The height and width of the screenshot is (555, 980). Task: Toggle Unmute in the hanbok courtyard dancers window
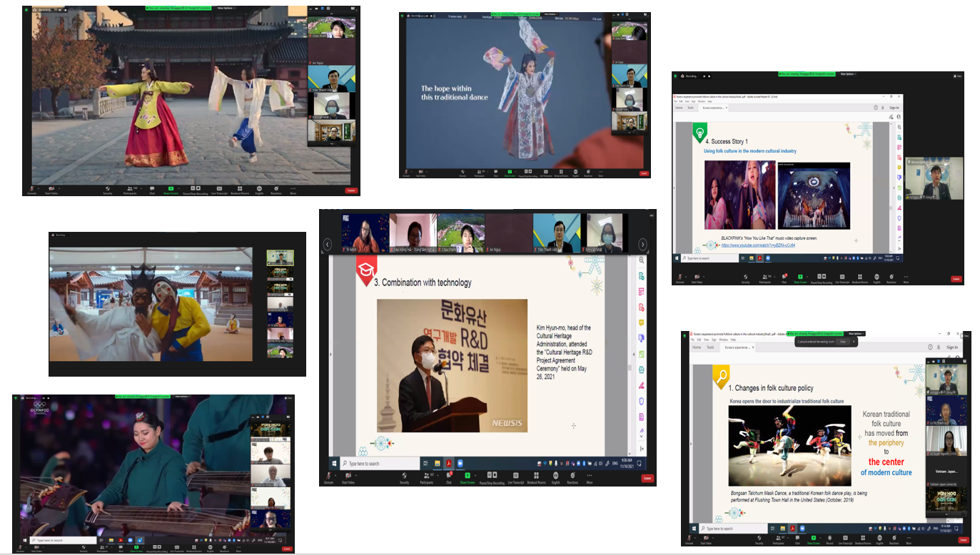[31, 191]
